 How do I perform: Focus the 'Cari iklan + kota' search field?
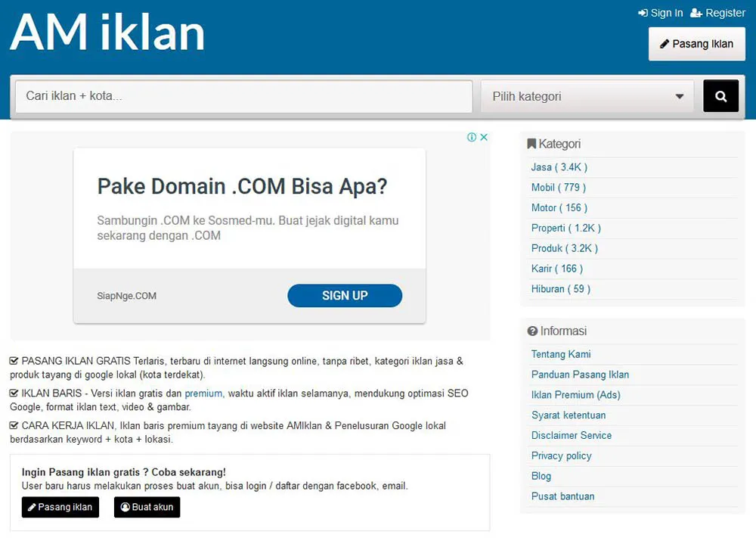243,97
